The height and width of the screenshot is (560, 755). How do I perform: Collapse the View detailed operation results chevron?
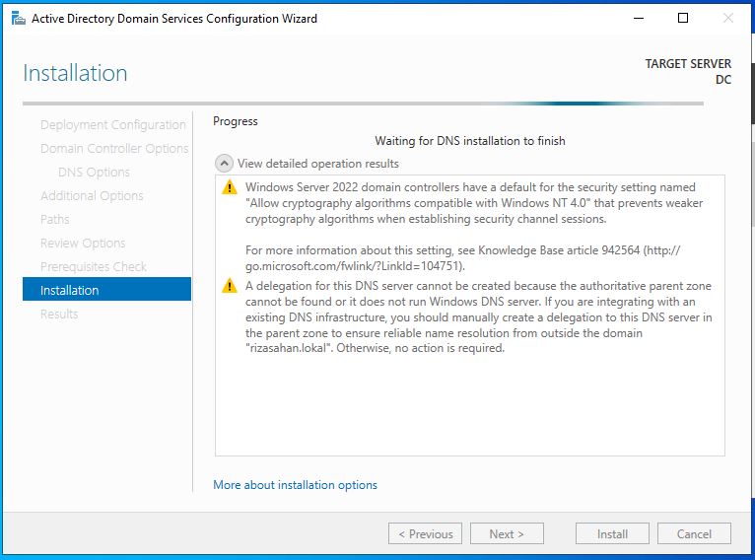(x=225, y=164)
